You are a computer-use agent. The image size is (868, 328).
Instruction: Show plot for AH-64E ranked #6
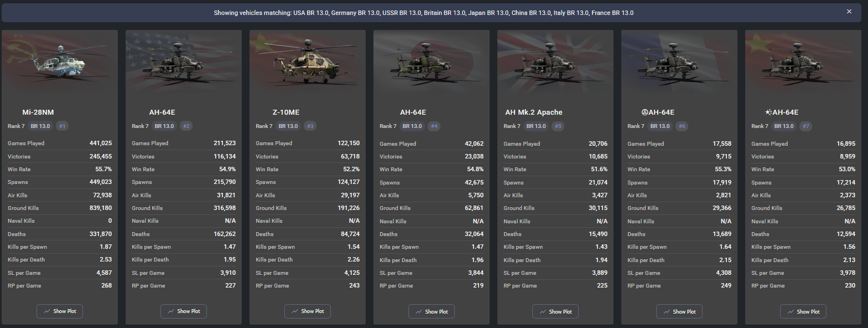tap(679, 312)
